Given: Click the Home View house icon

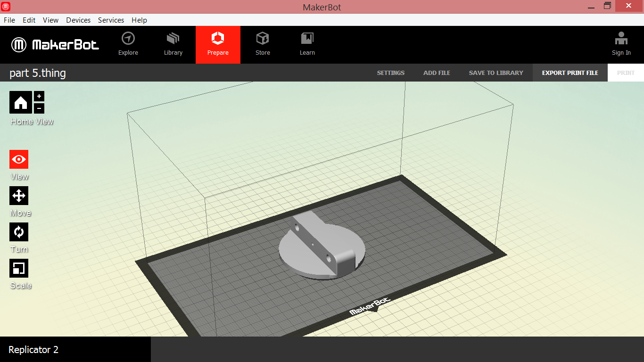Looking at the screenshot, I should coord(21,102).
